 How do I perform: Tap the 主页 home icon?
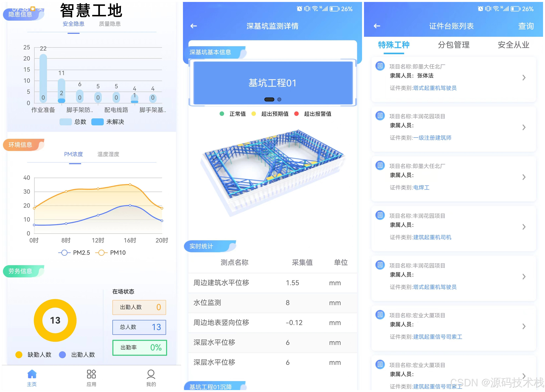[32, 374]
